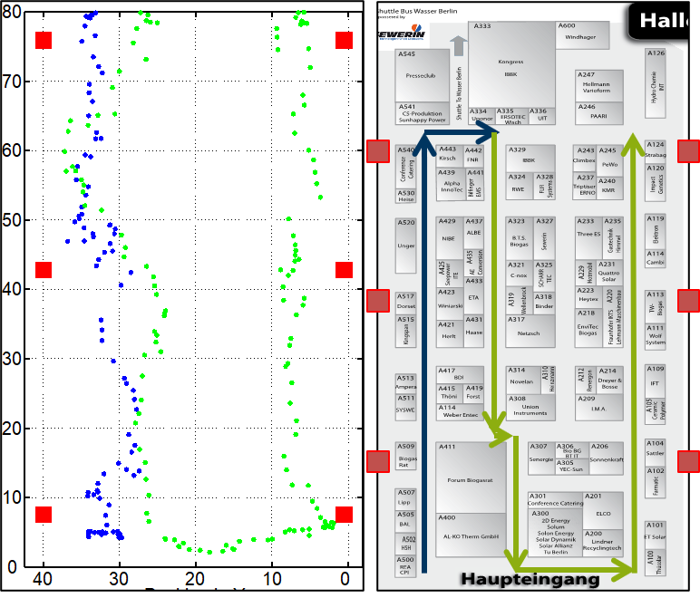Click red square marker beside A124 Strabag
The width and height of the screenshot is (700, 598).
pos(688,151)
